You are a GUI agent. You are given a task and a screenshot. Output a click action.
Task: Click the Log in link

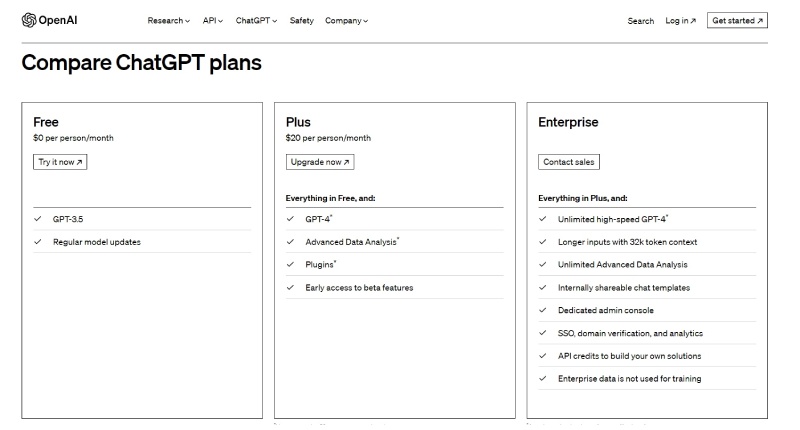(680, 21)
